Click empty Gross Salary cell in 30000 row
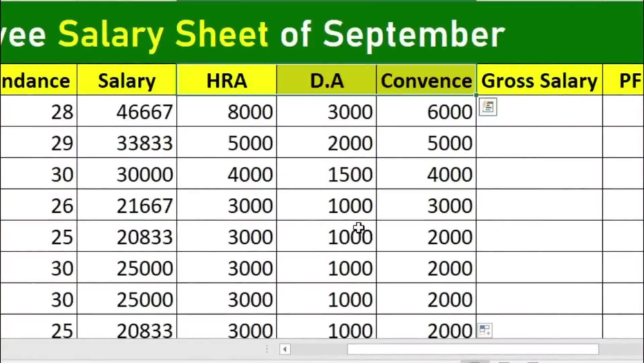This screenshot has width=644, height=363. (x=539, y=173)
